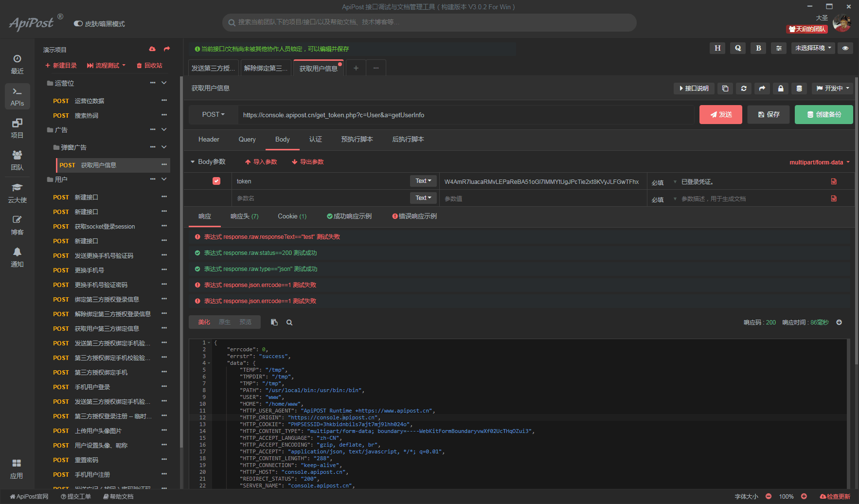Viewport: 859px width, 504px height.
Task: Add a new request tab with plus
Action: tap(356, 68)
